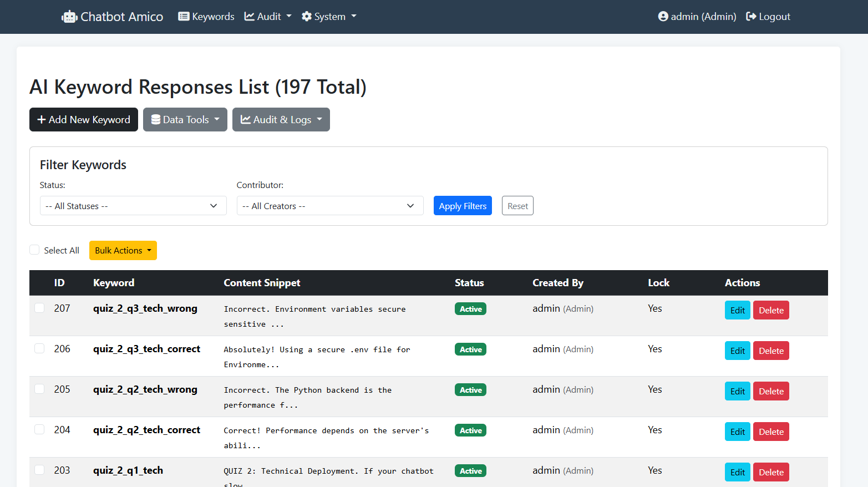Delete keyword quiz_2_q2_tech_wrong

click(x=771, y=391)
